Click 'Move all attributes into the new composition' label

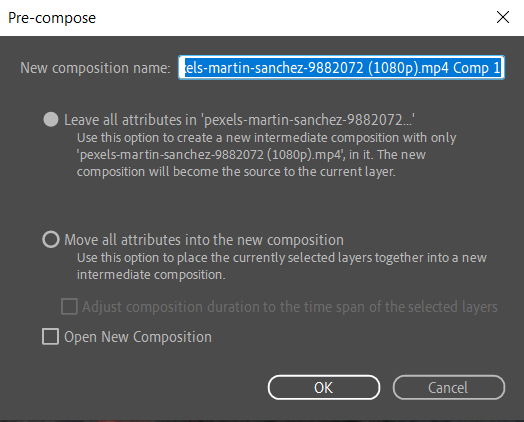204,240
